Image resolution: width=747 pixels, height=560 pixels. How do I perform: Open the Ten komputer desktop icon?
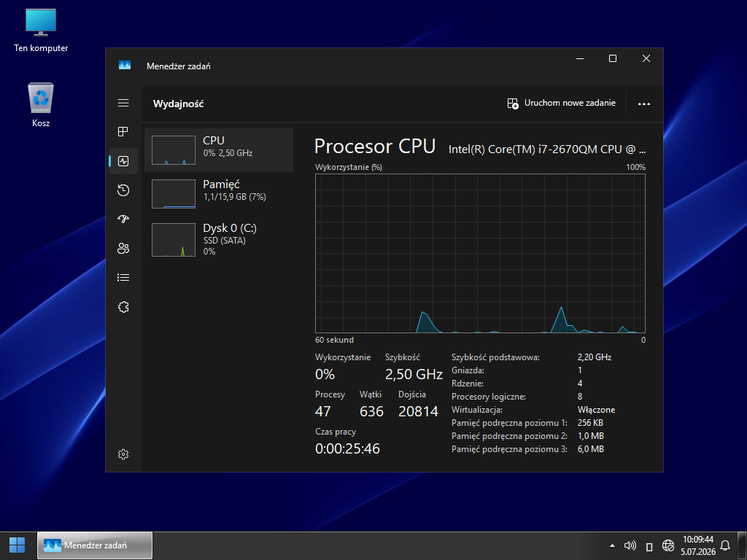click(x=41, y=31)
